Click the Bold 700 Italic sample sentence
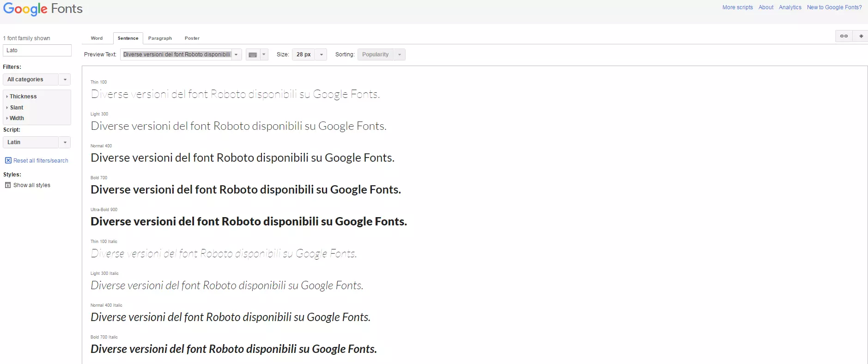 (x=234, y=349)
